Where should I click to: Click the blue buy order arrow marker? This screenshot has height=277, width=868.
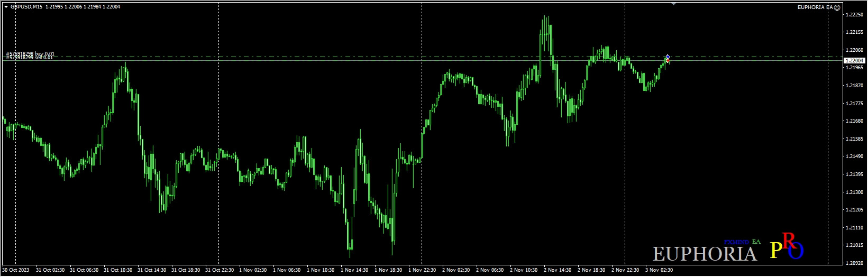click(668, 57)
